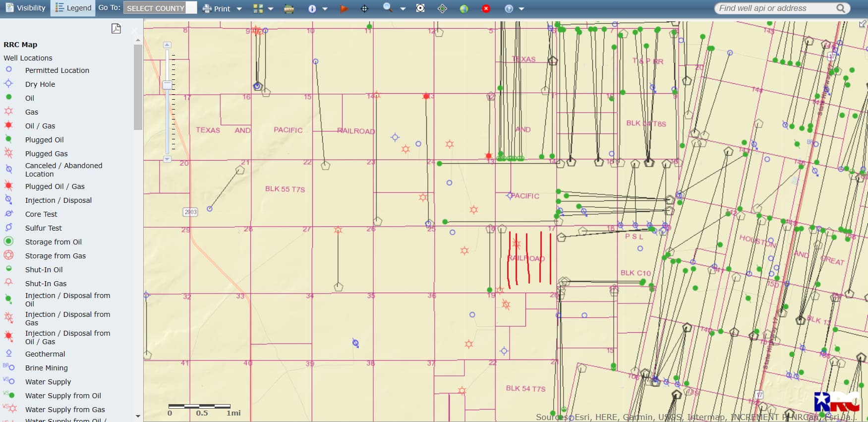This screenshot has width=868, height=422.
Task: Open the basemap gallery grid icon
Action: click(258, 8)
